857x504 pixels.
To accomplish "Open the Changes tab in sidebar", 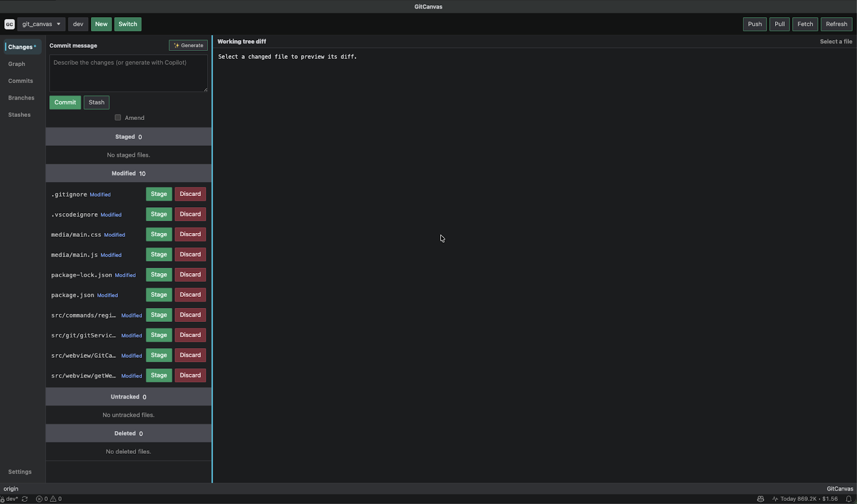I will point(22,47).
